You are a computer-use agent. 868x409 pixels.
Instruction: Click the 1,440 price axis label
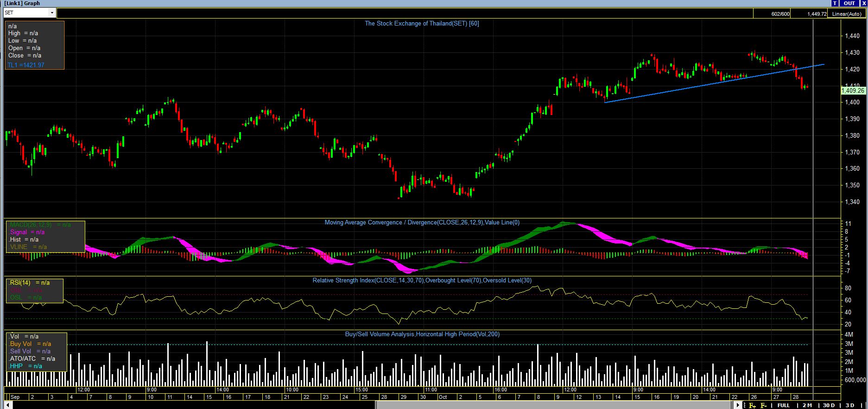[x=853, y=36]
